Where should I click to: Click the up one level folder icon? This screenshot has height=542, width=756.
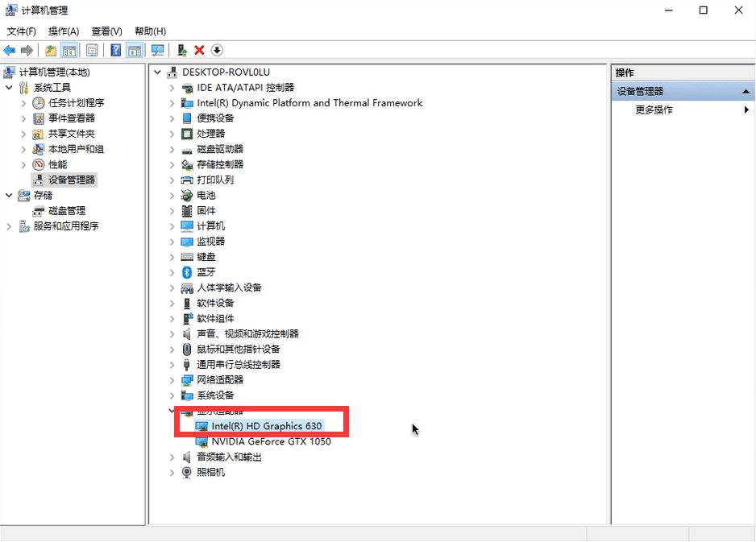(x=51, y=50)
